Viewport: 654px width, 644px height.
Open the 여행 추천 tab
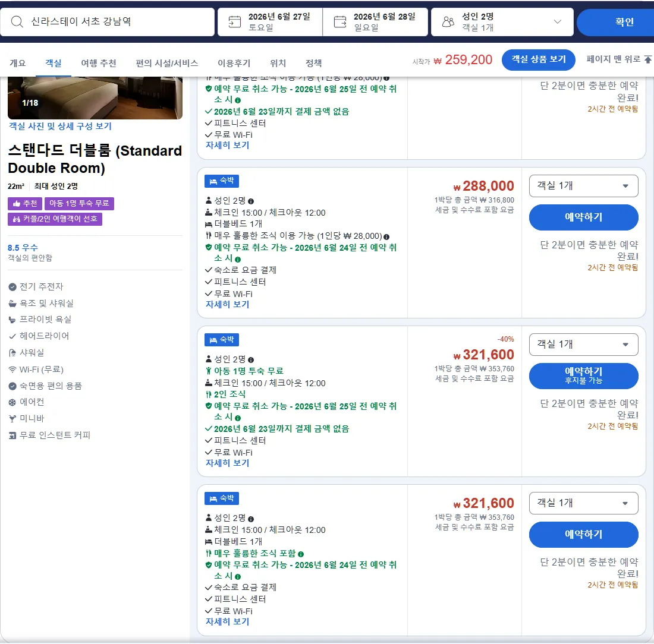(x=99, y=63)
